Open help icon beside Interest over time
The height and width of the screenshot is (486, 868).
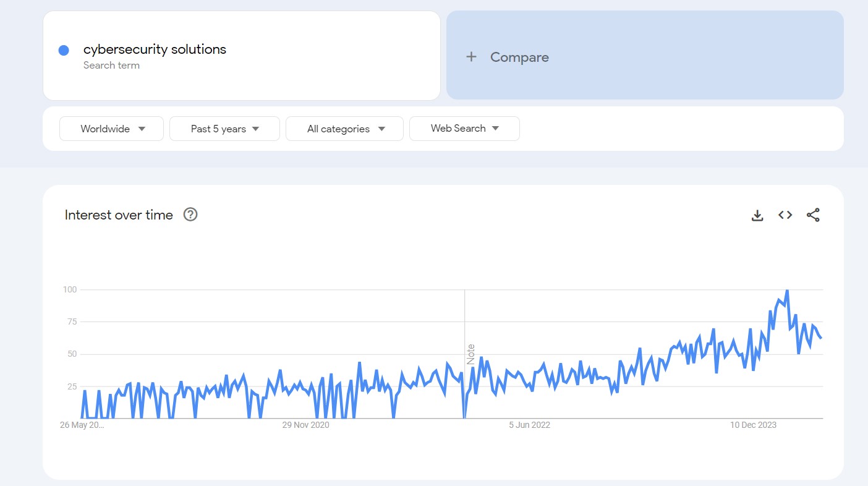click(x=190, y=215)
